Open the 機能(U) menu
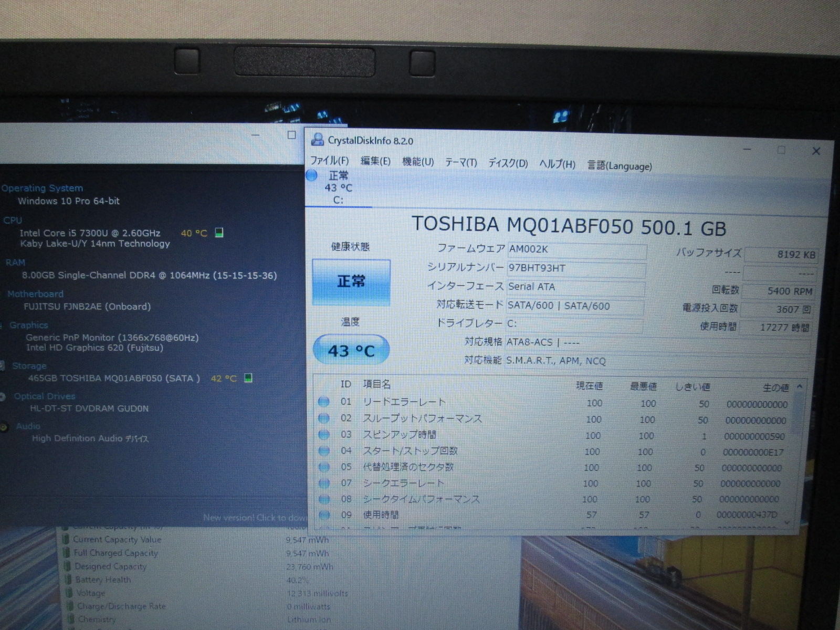 [x=418, y=162]
